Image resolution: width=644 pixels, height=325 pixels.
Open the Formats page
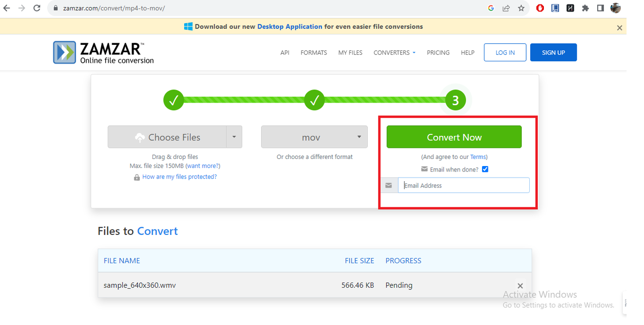(314, 52)
